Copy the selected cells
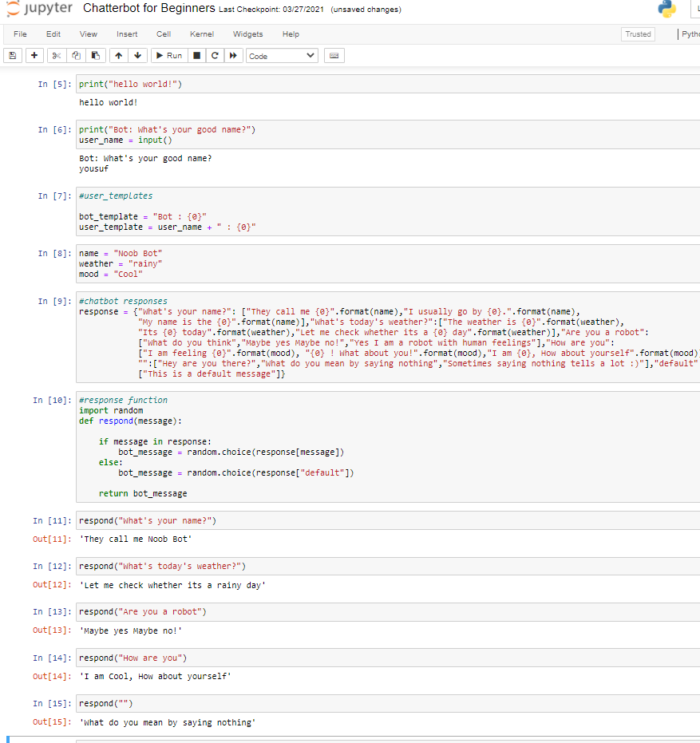 (x=76, y=56)
